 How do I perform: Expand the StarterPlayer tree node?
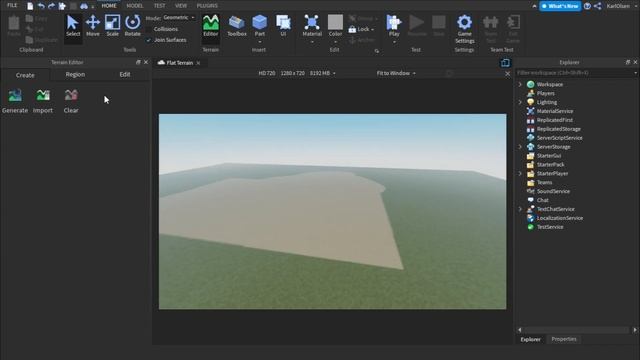[x=520, y=173]
